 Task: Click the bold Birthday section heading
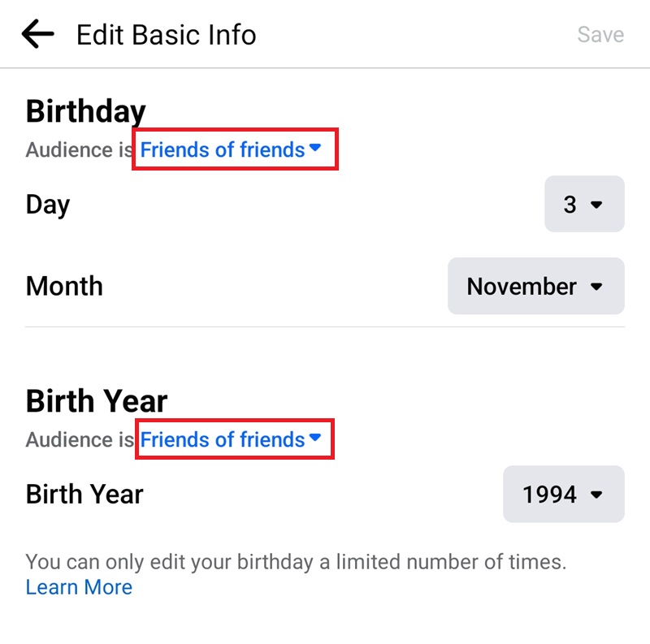[x=85, y=111]
